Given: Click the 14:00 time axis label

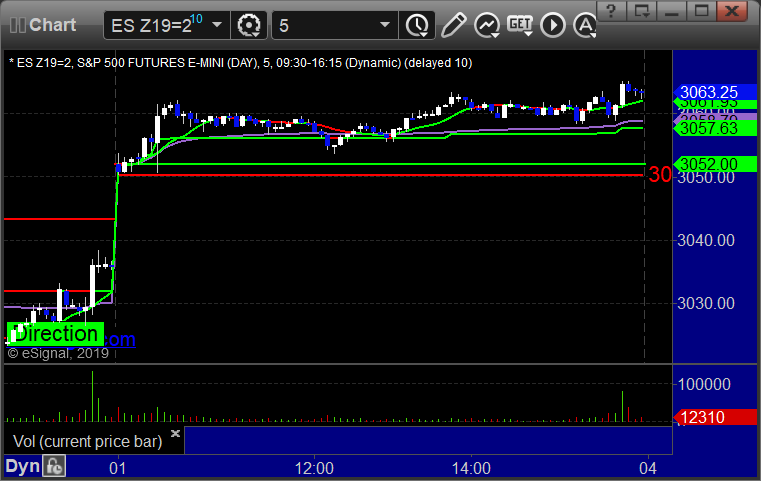Looking at the screenshot, I should 471,468.
